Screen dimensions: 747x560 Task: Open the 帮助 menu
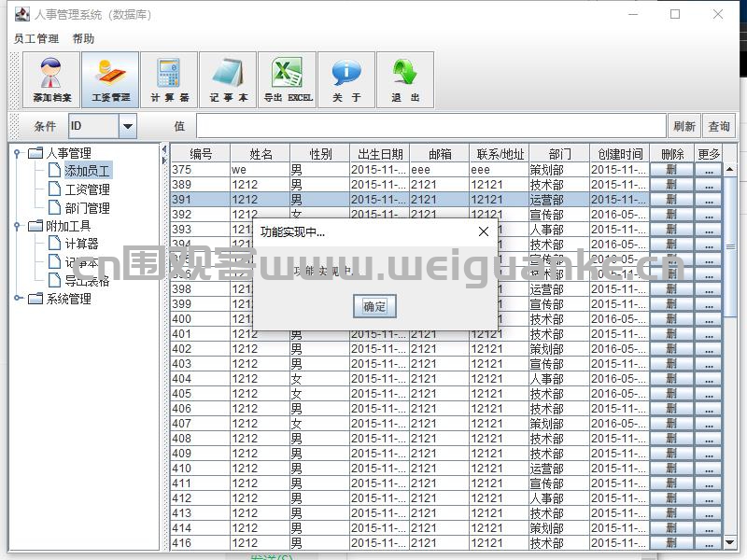click(x=83, y=38)
